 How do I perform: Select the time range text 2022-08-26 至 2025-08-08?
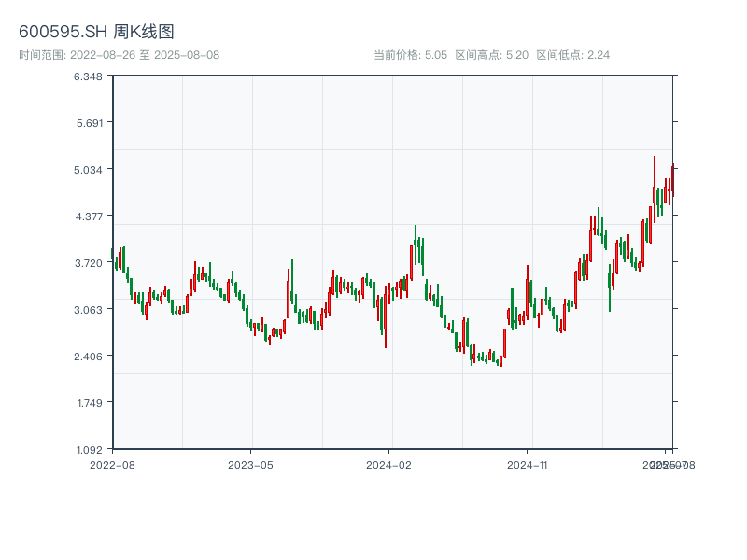[145, 55]
